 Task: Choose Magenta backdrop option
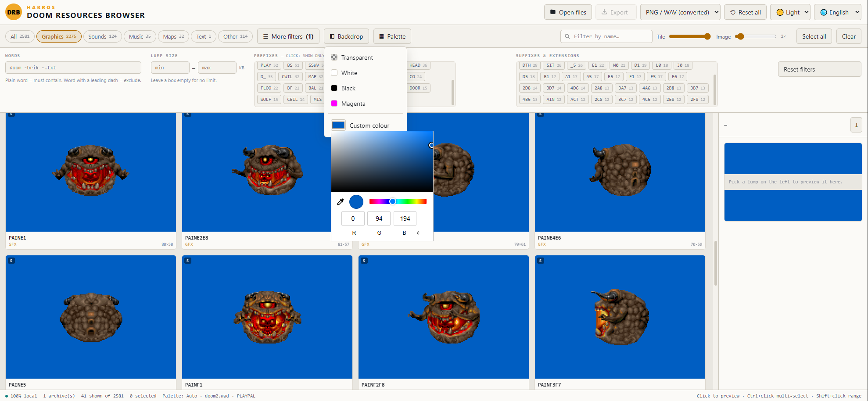[x=366, y=104]
